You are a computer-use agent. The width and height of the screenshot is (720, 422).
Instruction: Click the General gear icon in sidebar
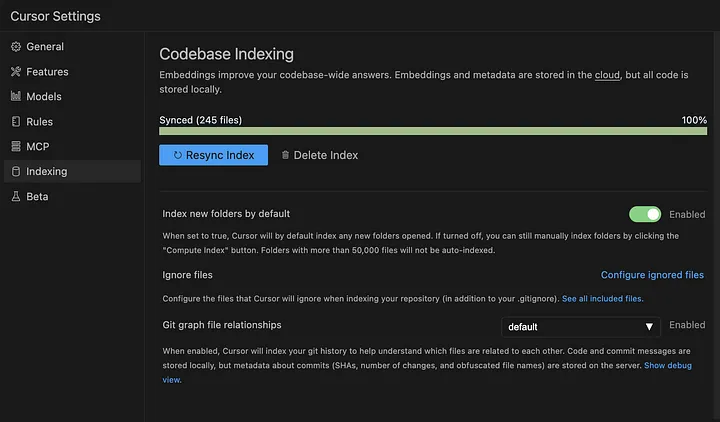pyautogui.click(x=16, y=46)
